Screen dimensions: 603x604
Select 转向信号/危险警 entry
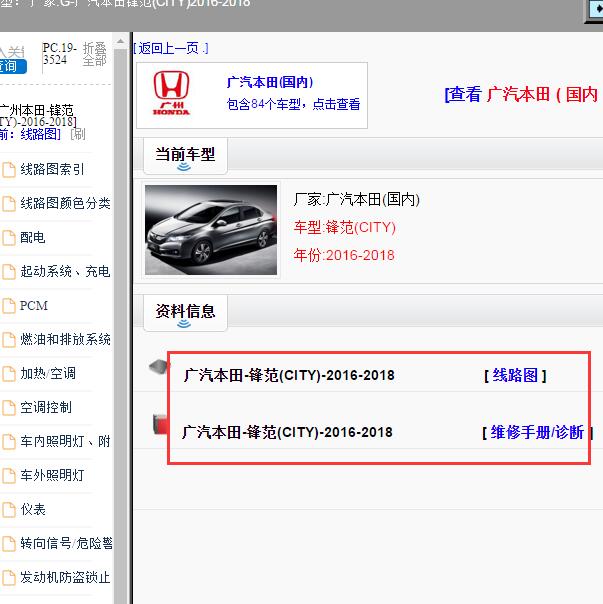coord(66,543)
